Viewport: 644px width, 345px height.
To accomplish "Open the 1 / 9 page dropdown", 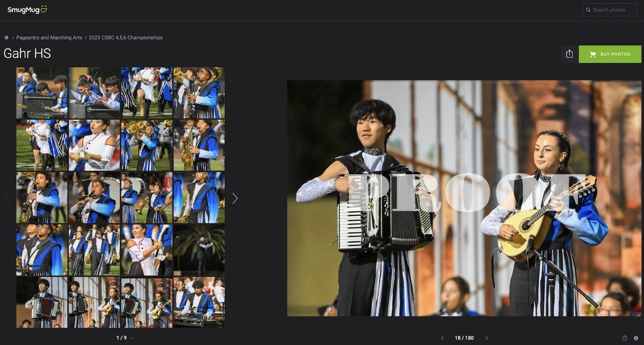I will [x=125, y=338].
